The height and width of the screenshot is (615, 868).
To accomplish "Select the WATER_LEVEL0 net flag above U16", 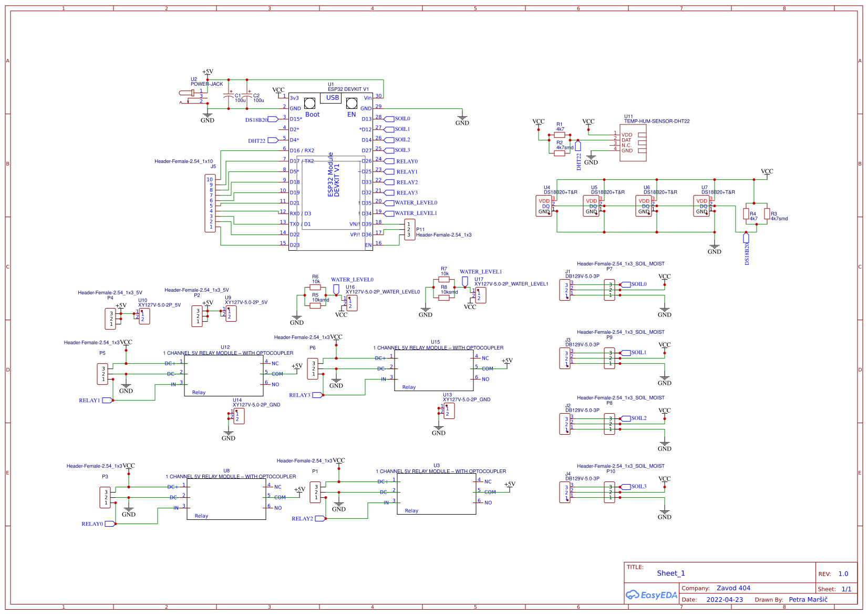I will [x=336, y=289].
